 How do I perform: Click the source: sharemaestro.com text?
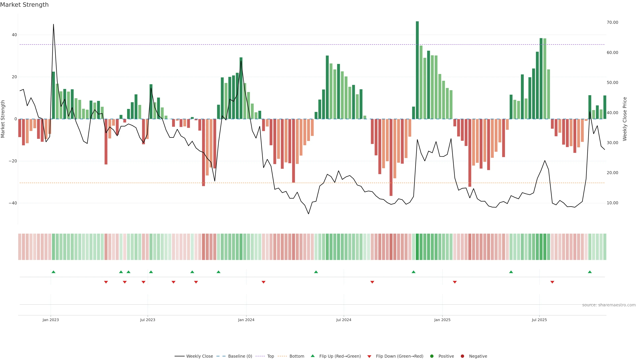tap(609, 305)
